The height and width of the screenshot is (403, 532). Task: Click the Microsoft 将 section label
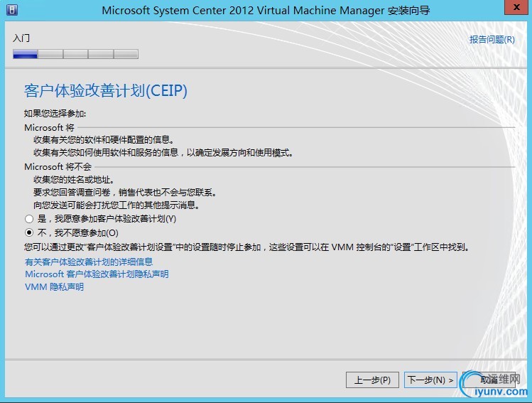[x=49, y=128]
